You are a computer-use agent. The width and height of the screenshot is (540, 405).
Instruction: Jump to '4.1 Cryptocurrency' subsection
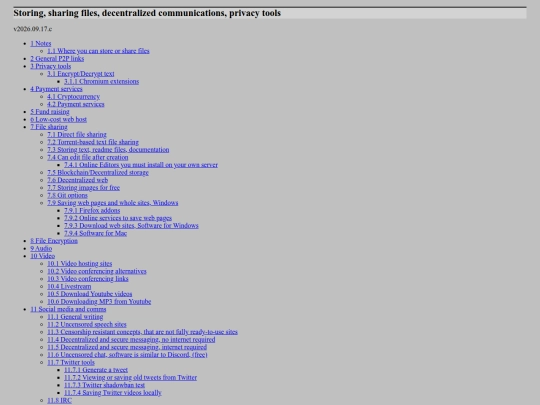coord(74,96)
